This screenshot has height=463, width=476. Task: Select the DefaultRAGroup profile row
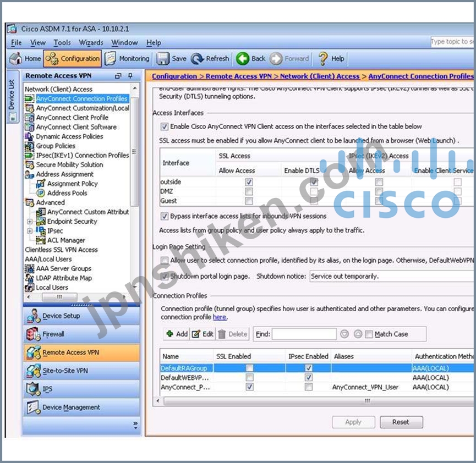tap(317, 368)
